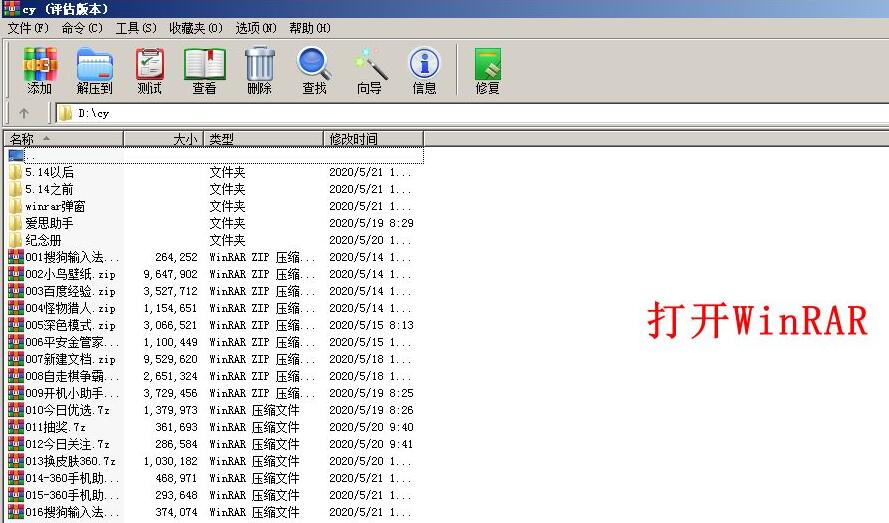Click the archive icon of 004怪物猎人.zip
The image size is (889, 523).
[x=16, y=308]
